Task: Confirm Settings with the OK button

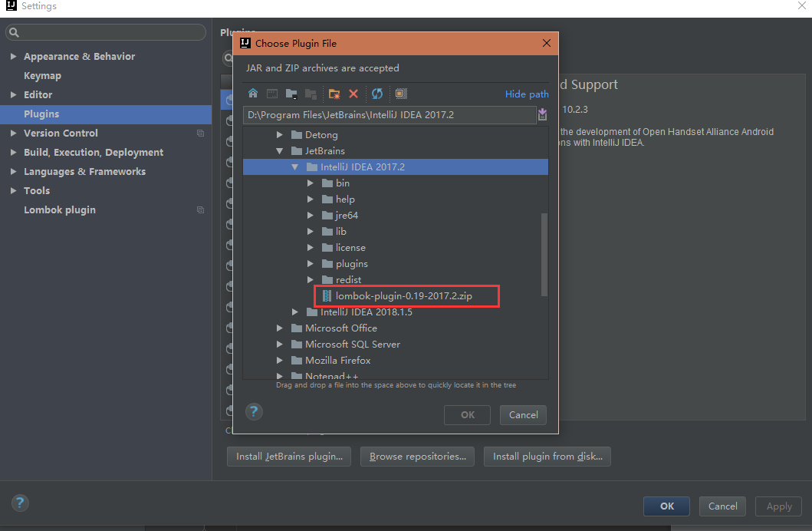Action: [x=666, y=506]
